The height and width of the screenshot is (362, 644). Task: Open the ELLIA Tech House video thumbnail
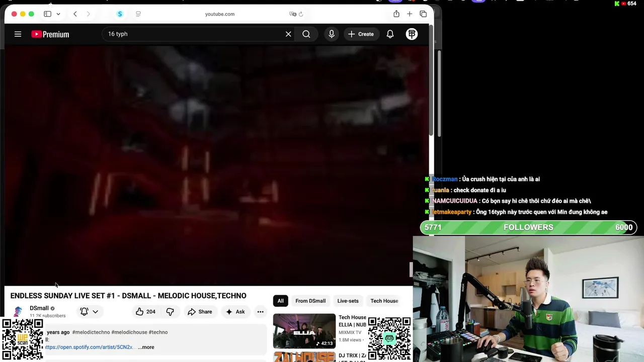click(304, 331)
